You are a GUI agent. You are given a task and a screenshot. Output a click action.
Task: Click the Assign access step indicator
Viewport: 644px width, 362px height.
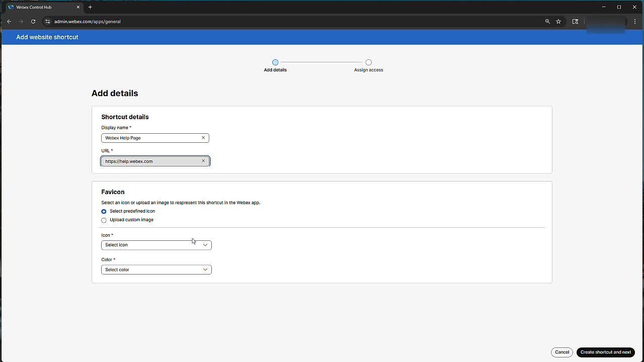point(369,62)
